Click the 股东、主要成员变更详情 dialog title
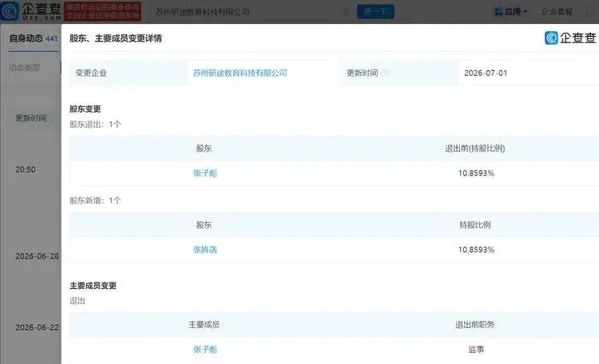Viewport: 599px width, 364px height. point(116,38)
